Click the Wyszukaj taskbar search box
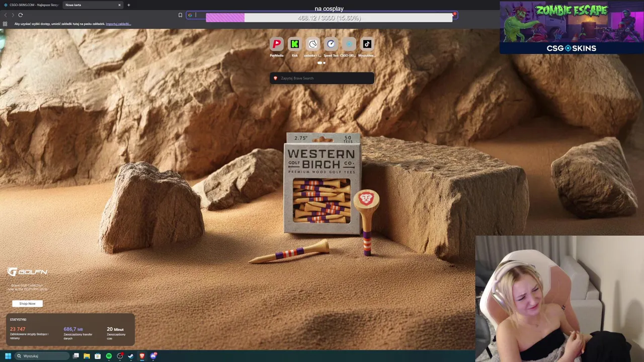644x362 pixels. 42,356
